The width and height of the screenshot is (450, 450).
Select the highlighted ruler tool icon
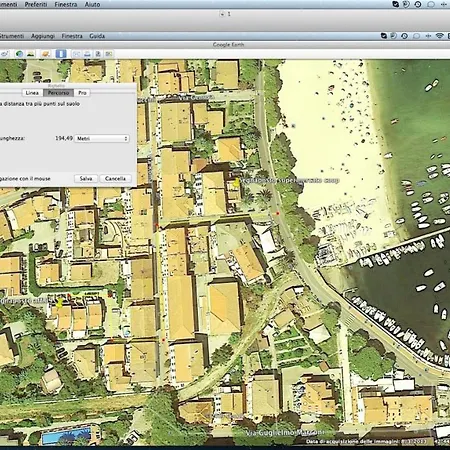[x=61, y=54]
